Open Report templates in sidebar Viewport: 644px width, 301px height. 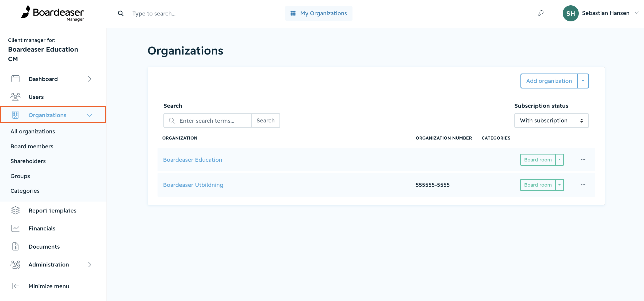52,210
